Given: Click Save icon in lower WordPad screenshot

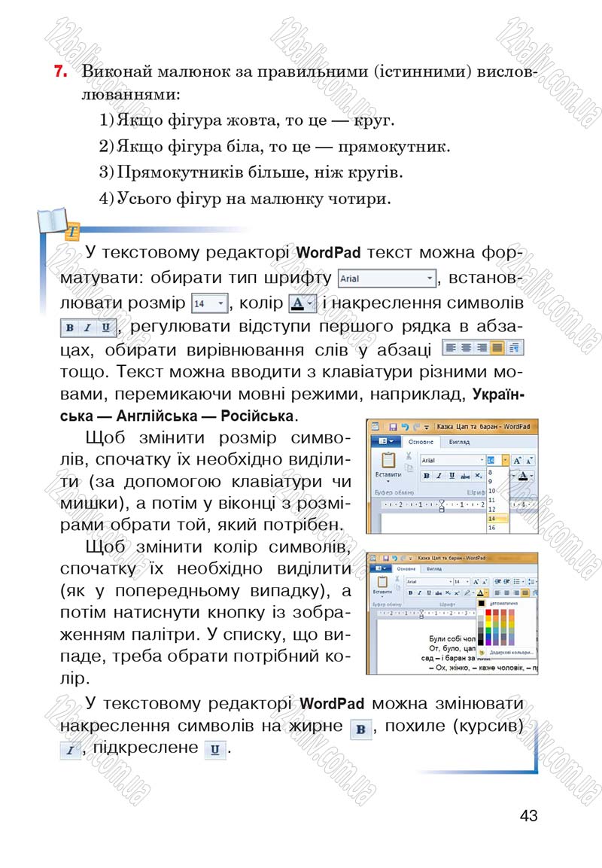Looking at the screenshot, I should pyautogui.click(x=386, y=558).
